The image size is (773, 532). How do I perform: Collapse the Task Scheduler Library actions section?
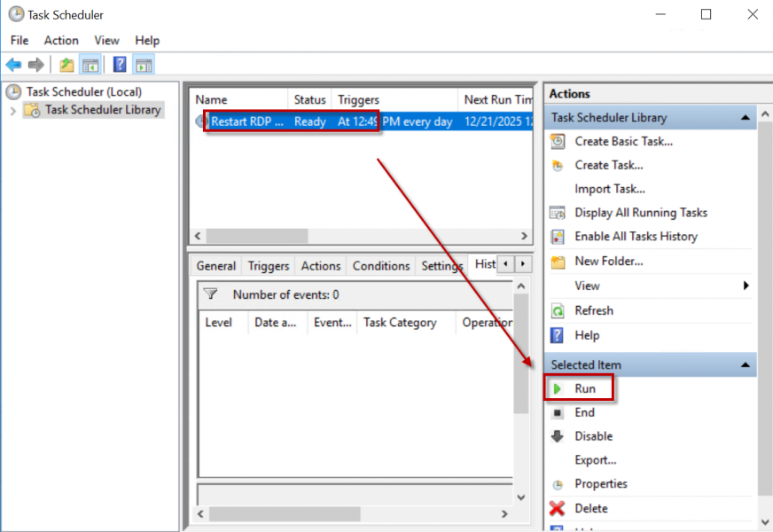pos(746,118)
